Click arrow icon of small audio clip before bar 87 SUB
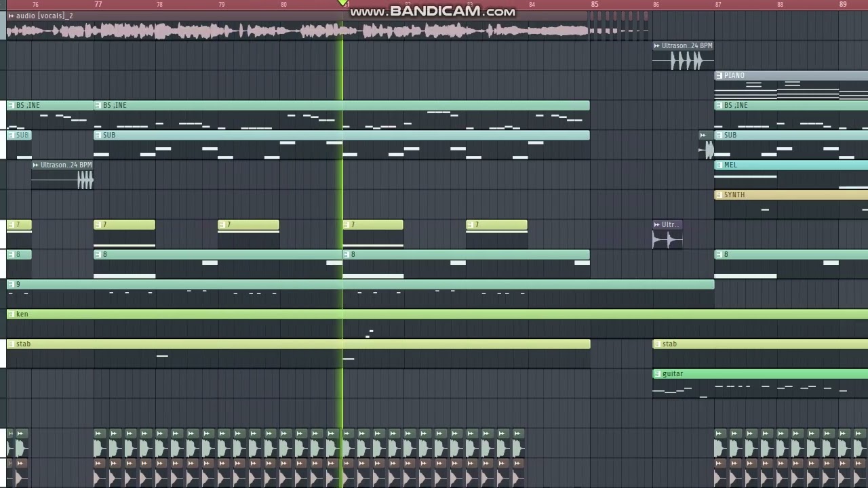Viewport: 868px width, 488px height. click(703, 135)
